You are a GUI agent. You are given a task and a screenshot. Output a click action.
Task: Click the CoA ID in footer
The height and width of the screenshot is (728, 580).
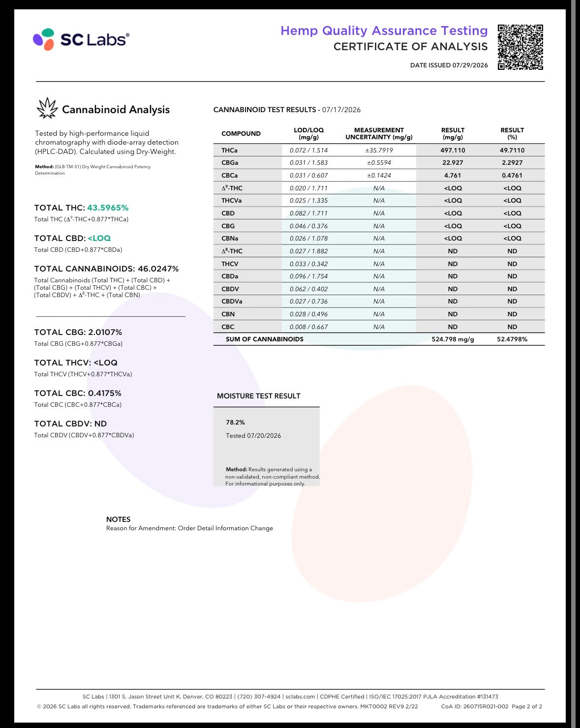[475, 706]
